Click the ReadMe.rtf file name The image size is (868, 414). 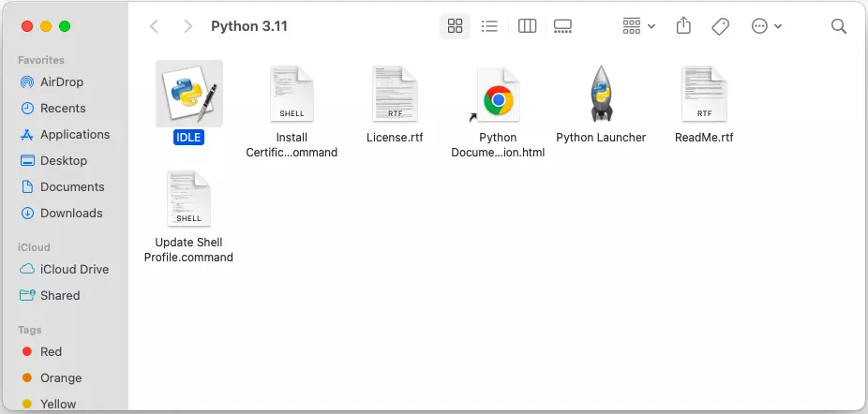pyautogui.click(x=704, y=138)
